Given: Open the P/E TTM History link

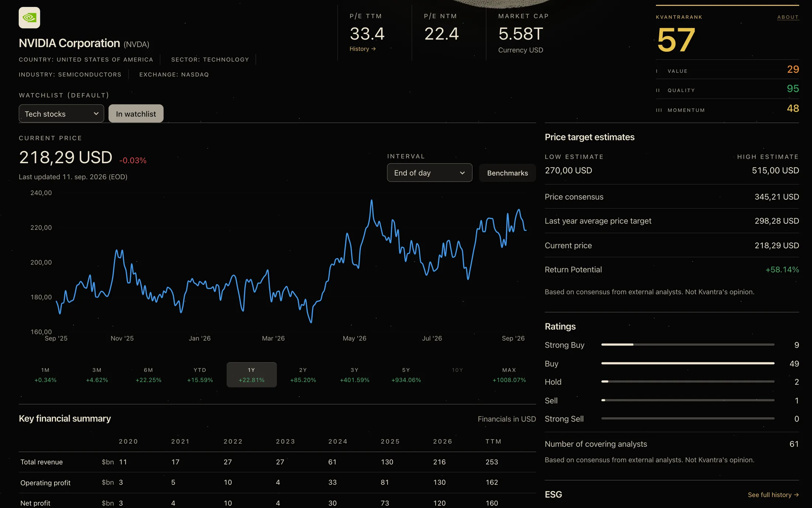Looking at the screenshot, I should [x=362, y=49].
